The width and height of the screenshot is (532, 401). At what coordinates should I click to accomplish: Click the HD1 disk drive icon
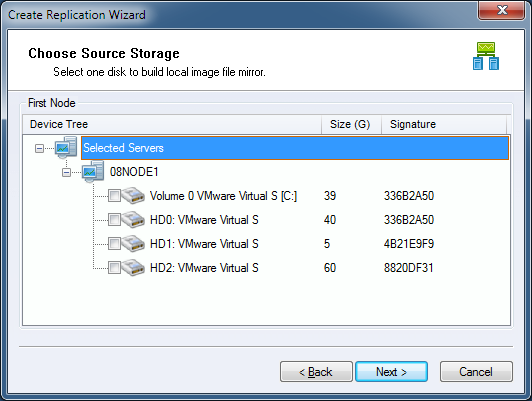[133, 244]
